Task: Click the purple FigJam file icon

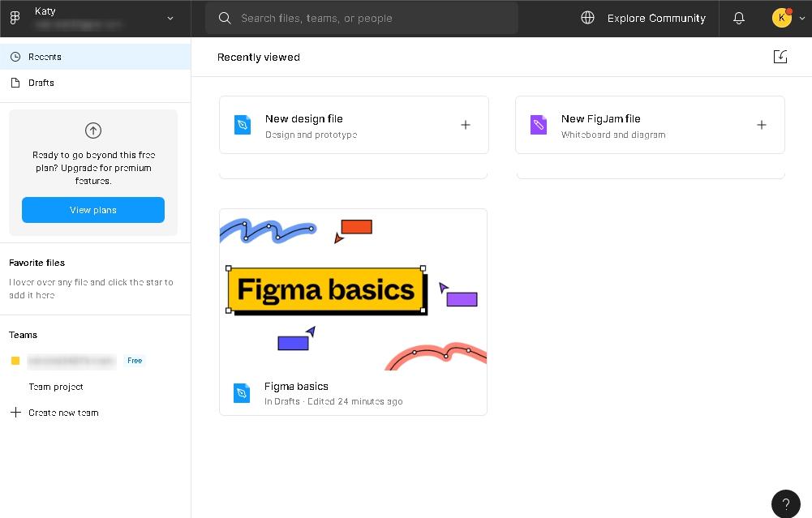Action: (x=539, y=125)
